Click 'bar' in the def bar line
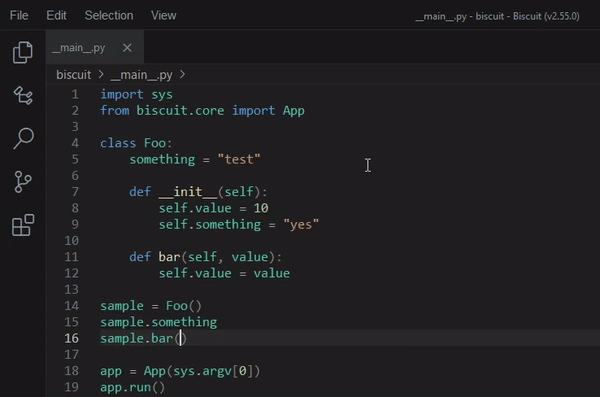The width and height of the screenshot is (600, 397). [x=169, y=256]
